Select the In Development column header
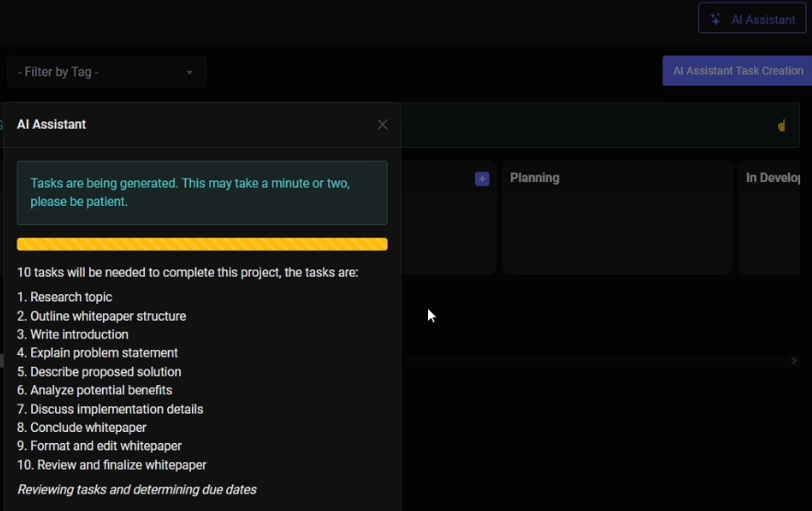Viewport: 812px width, 511px height. 773,177
